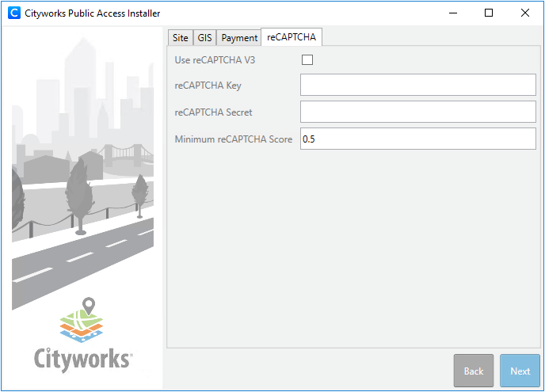Switch to the Site tab
This screenshot has height=392, width=545.
click(181, 38)
